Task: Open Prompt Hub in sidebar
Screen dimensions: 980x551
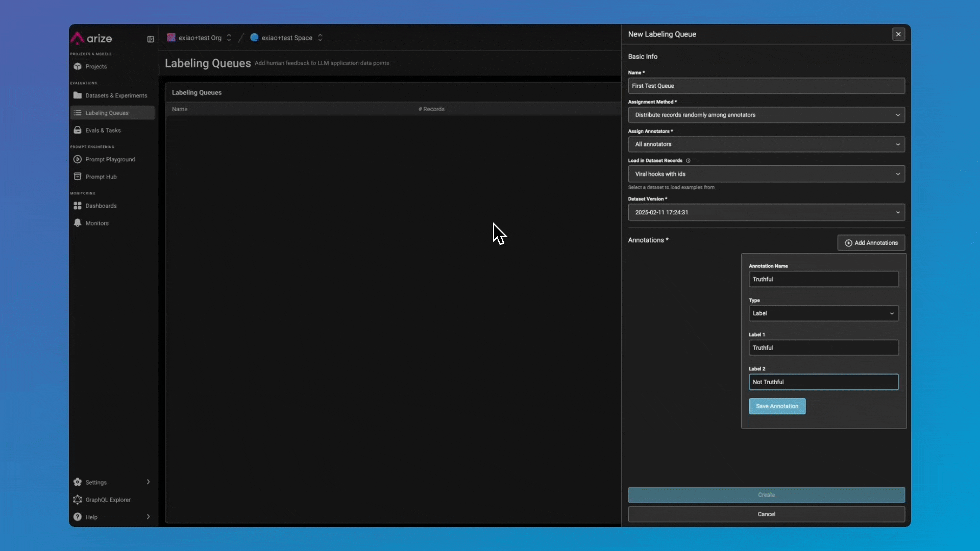Action: 101,177
